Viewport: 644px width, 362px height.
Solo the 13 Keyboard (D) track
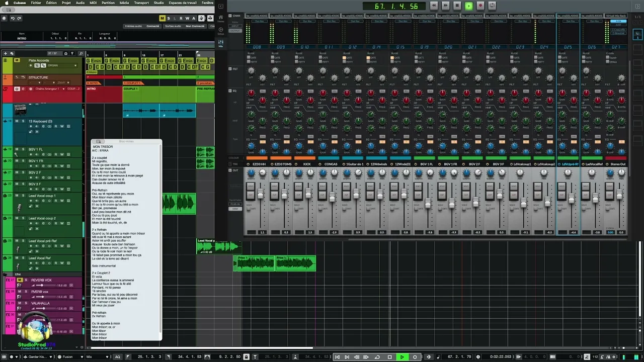[23, 121]
